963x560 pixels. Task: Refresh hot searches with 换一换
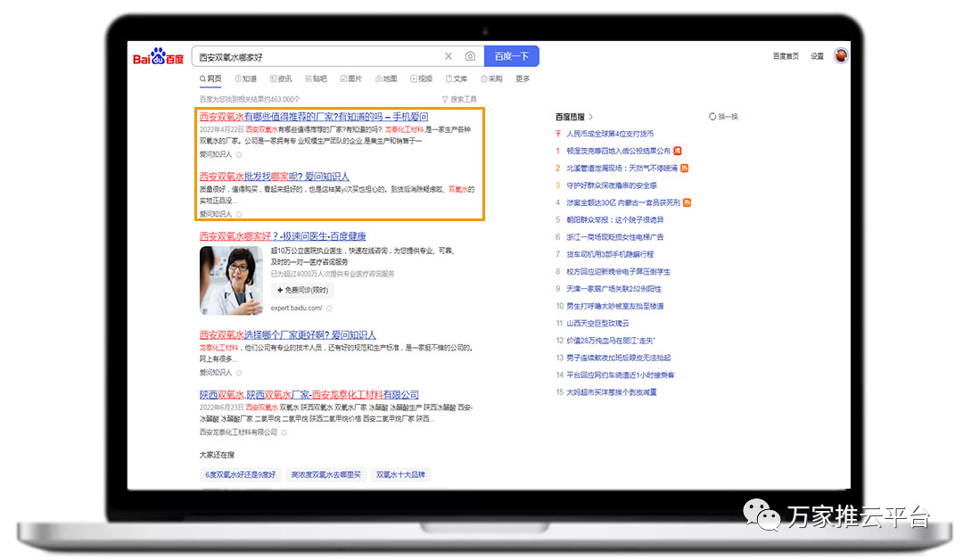723,117
